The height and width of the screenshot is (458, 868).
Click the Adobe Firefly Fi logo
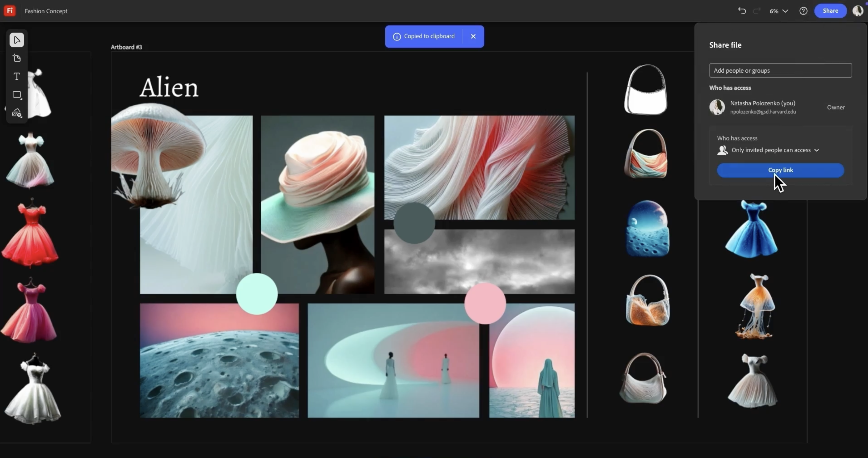pos(10,11)
